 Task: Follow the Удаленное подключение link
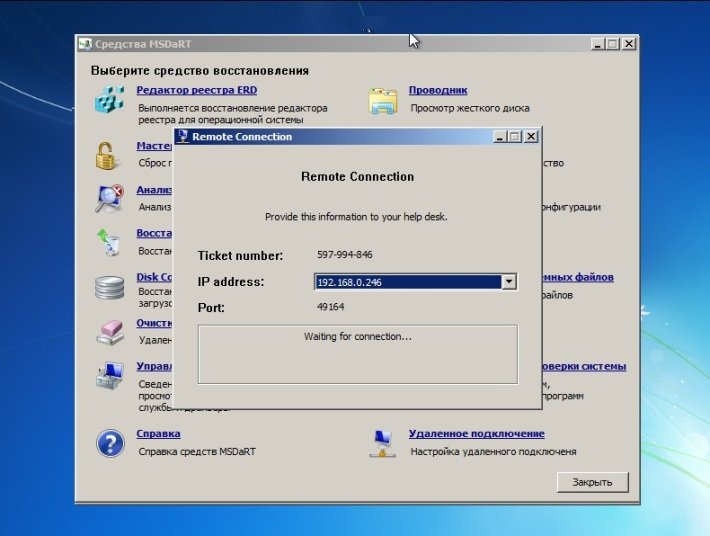click(x=476, y=434)
